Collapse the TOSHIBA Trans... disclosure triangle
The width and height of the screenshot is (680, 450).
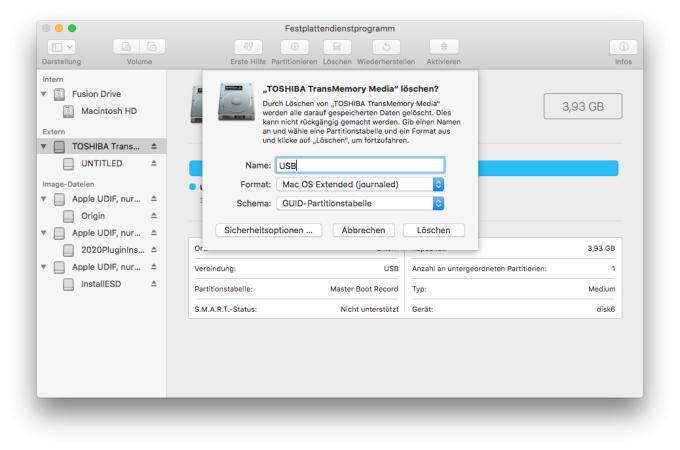click(44, 147)
